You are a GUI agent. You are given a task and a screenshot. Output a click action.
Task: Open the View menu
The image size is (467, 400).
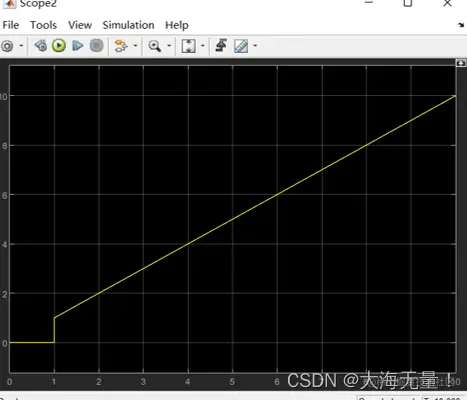click(80, 25)
